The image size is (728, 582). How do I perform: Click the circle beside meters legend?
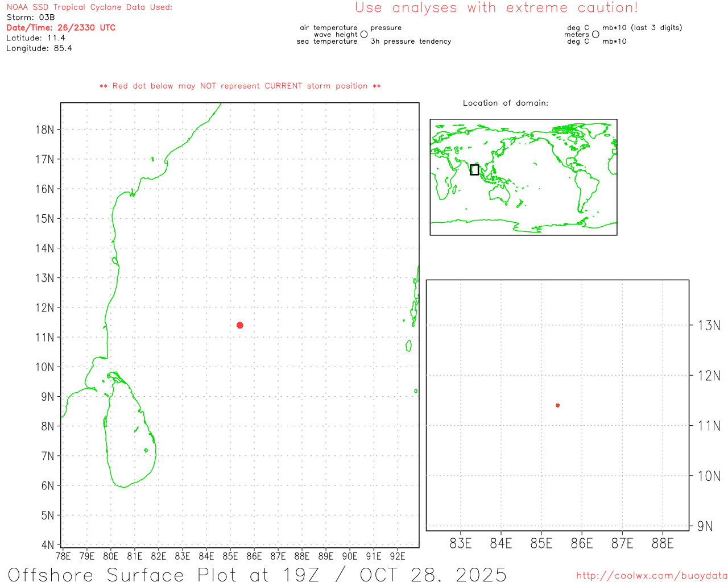595,35
